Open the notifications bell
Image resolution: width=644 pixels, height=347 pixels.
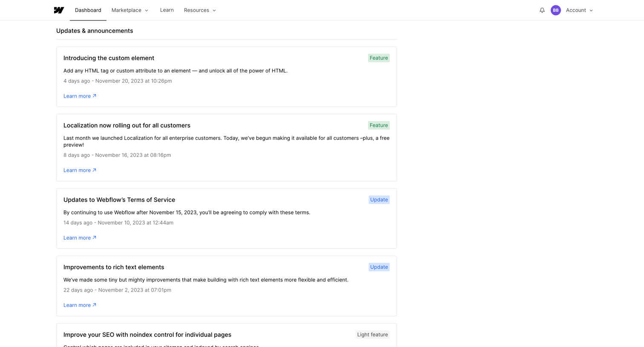pyautogui.click(x=542, y=10)
